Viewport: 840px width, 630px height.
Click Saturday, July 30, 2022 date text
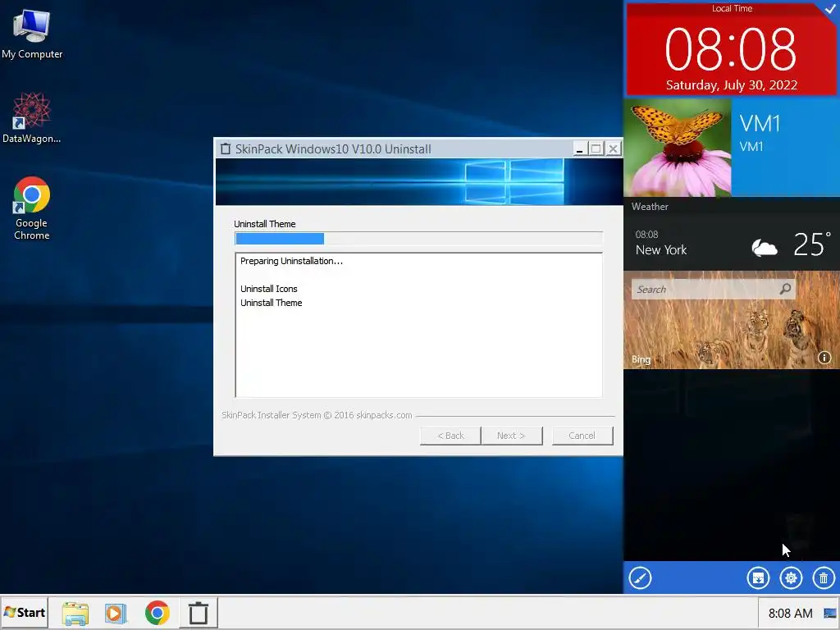pos(731,85)
